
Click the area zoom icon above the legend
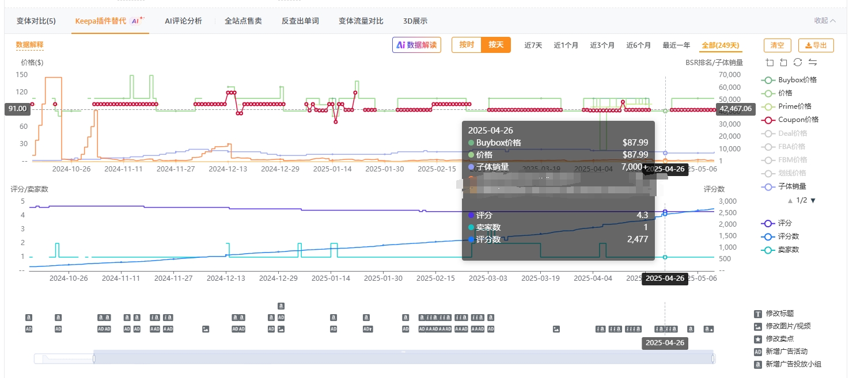click(770, 62)
